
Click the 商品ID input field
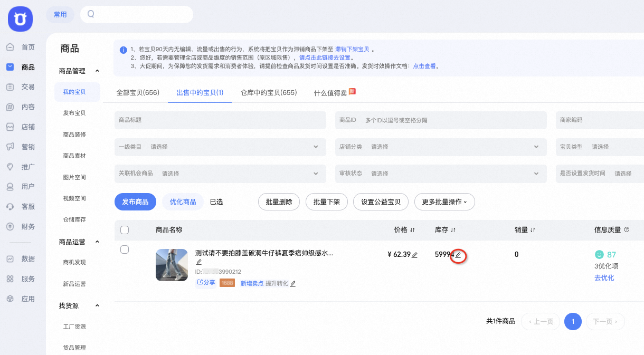point(441,120)
